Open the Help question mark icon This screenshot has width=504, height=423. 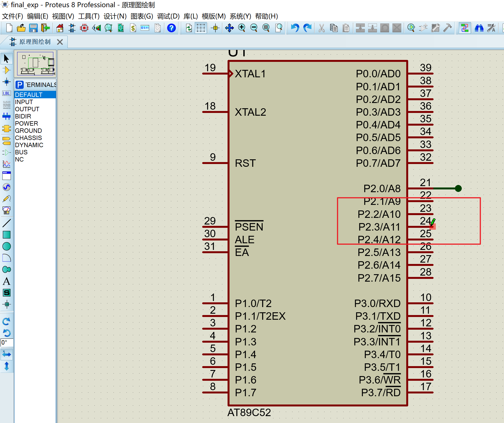tap(171, 28)
